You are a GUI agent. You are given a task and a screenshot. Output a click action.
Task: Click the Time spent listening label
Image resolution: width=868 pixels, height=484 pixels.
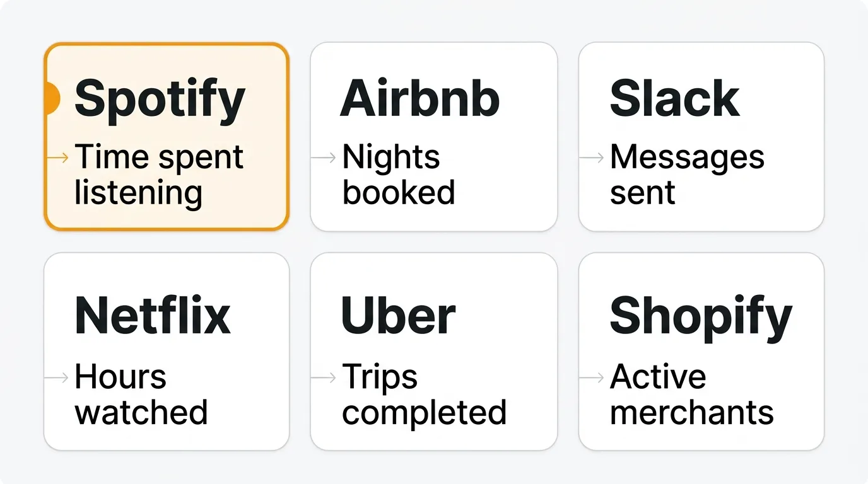click(159, 175)
